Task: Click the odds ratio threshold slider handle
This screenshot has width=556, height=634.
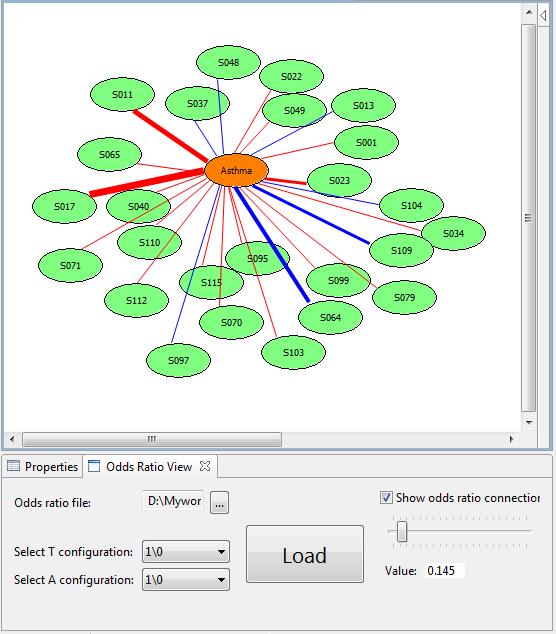Action: (402, 531)
